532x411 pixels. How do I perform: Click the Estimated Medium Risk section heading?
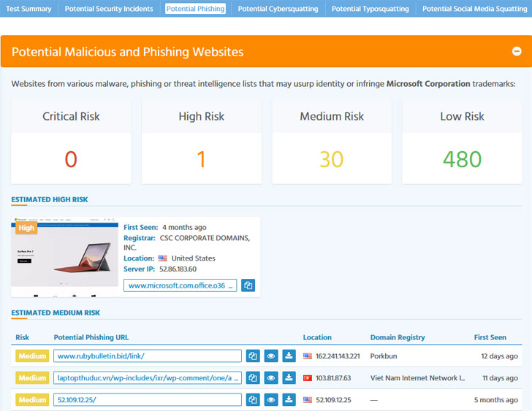56,312
